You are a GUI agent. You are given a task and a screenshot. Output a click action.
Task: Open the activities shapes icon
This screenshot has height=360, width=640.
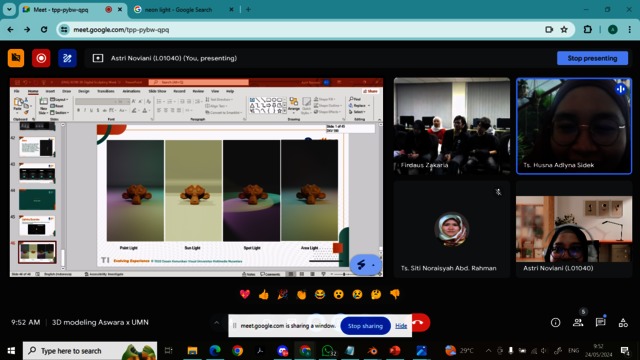click(x=623, y=322)
